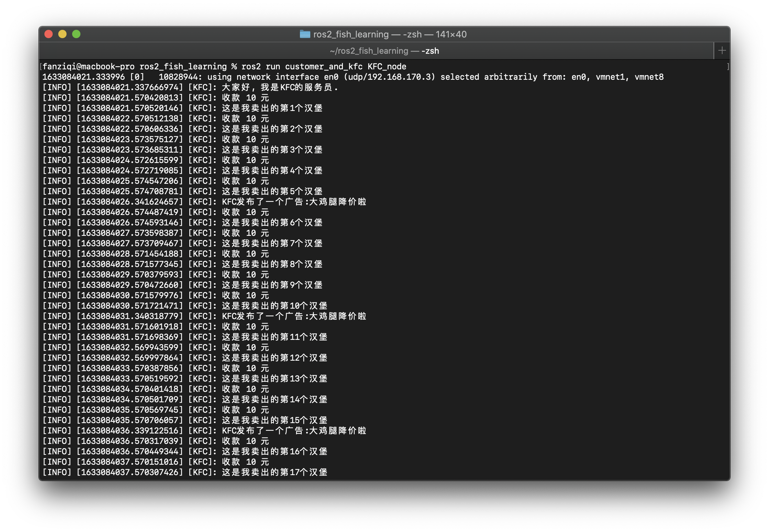Click the network interface en0 output line

[353, 77]
